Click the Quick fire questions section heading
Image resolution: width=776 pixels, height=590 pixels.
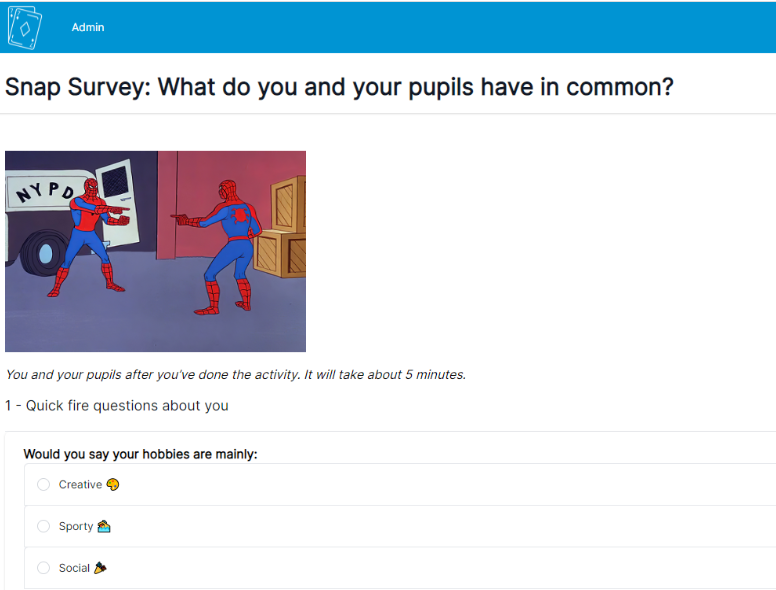[x=117, y=405]
